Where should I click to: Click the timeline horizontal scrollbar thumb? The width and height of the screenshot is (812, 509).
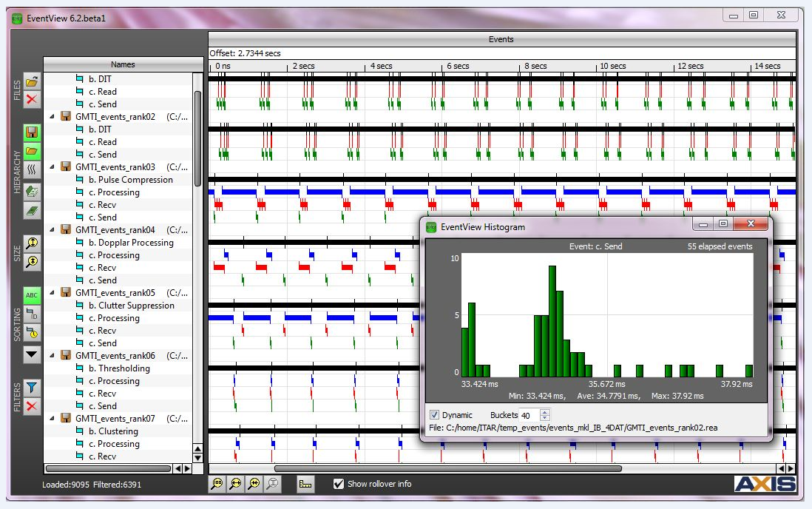(447, 468)
